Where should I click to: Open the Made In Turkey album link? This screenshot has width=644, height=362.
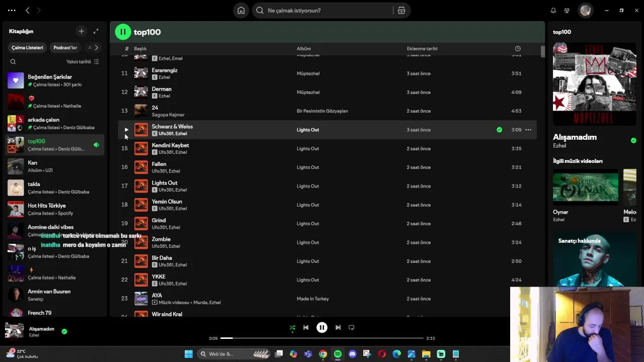click(313, 299)
